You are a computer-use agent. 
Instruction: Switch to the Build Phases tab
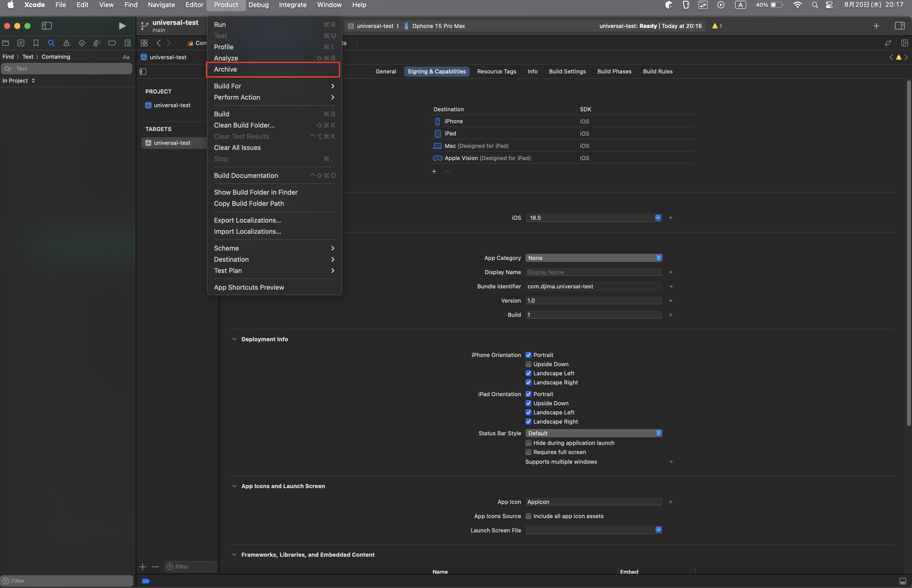(614, 71)
